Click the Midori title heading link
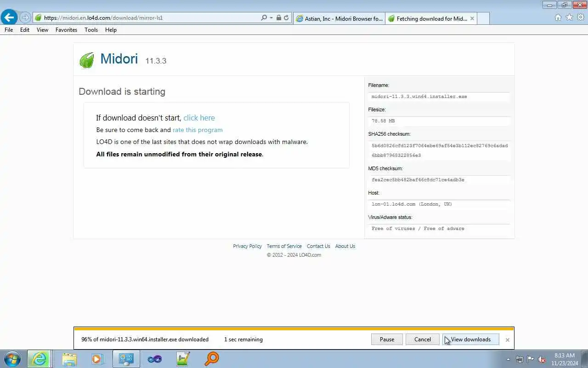Viewport: 588px width, 368px height. [119, 59]
